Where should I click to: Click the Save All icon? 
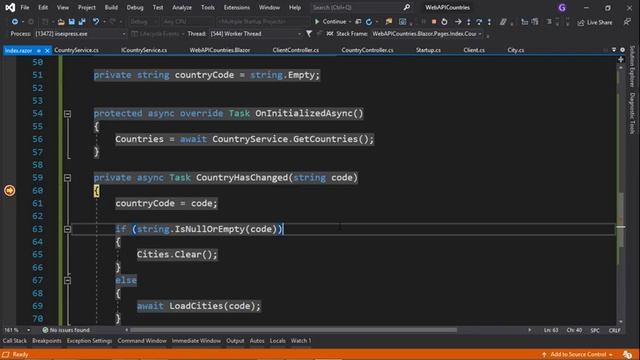82,22
